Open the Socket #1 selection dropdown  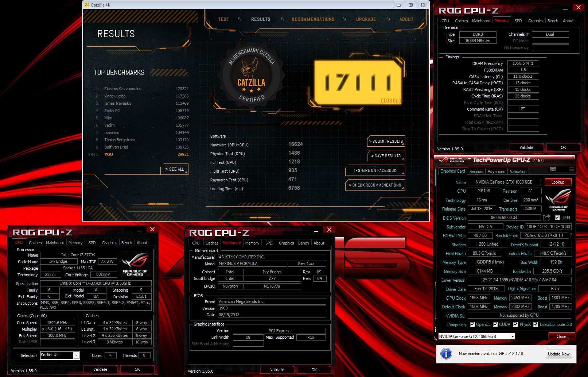76,355
